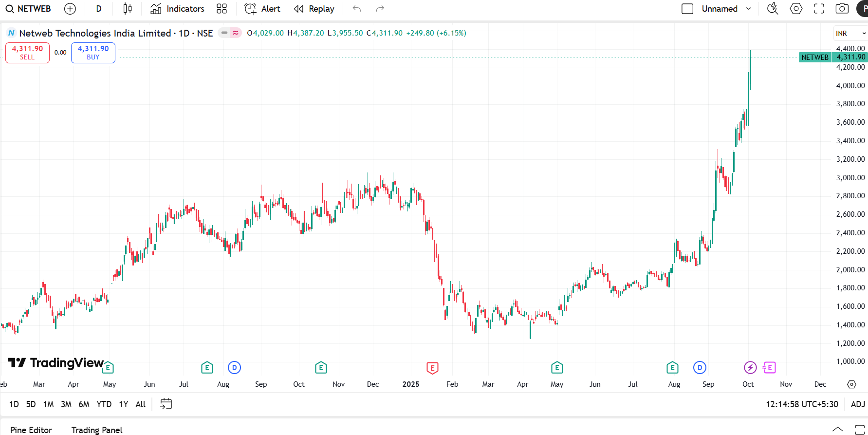
Task: Open the D timeframe interval selector
Action: coord(99,9)
